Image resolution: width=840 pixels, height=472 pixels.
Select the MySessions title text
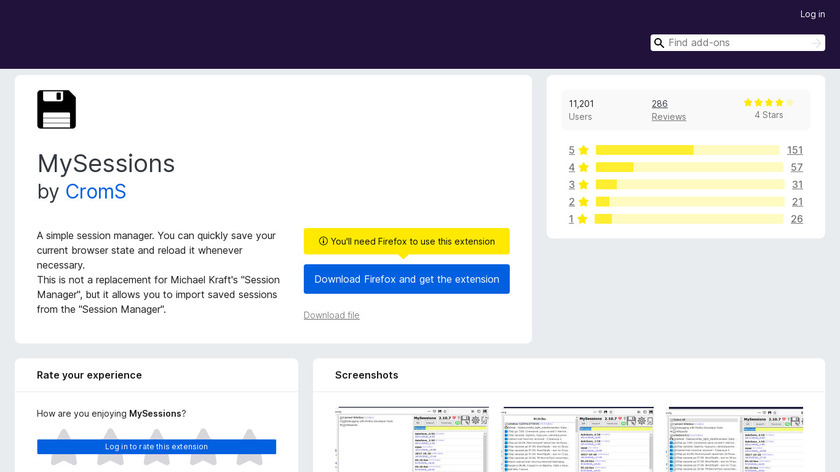(106, 163)
